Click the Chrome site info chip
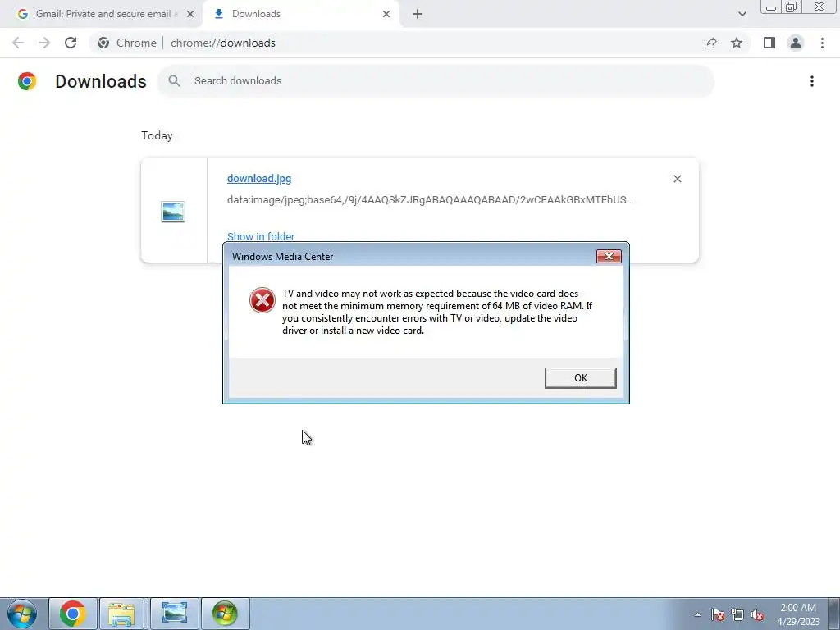This screenshot has width=840, height=630. (127, 43)
